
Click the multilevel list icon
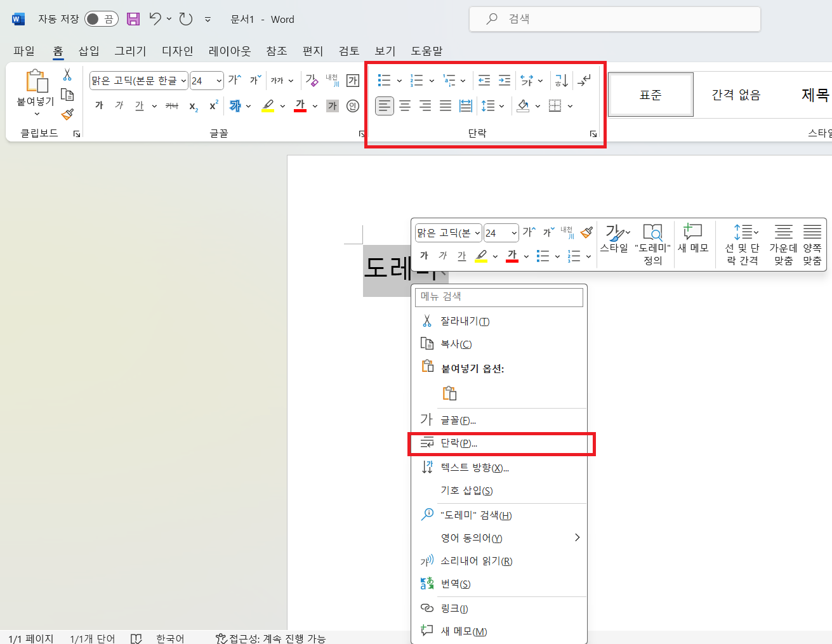pyautogui.click(x=449, y=81)
